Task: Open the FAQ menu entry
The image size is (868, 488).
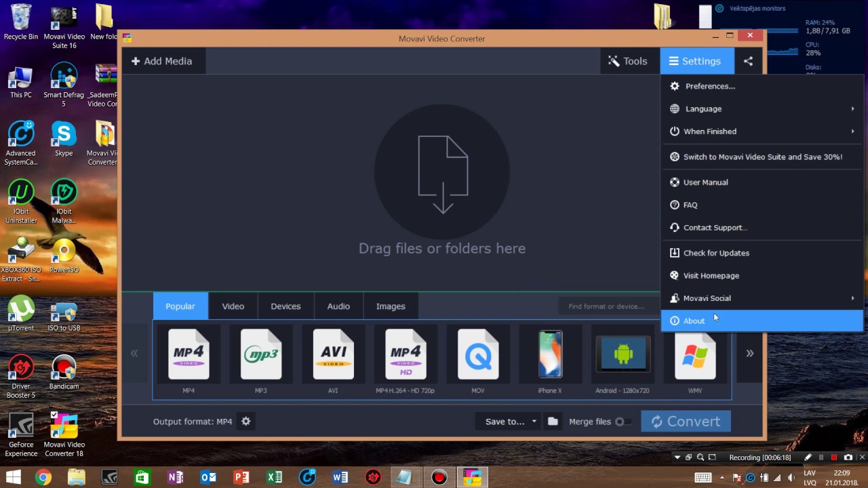Action: 762,205
